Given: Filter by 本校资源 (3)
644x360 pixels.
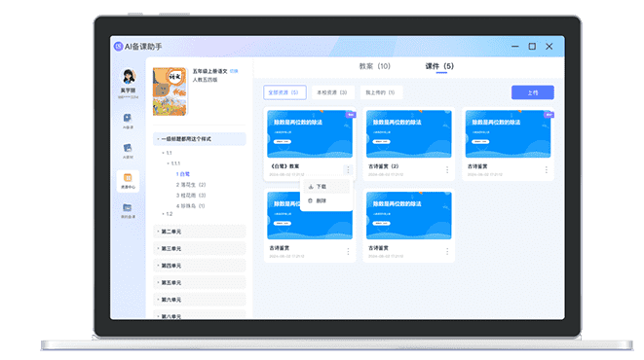Looking at the screenshot, I should pos(332,92).
